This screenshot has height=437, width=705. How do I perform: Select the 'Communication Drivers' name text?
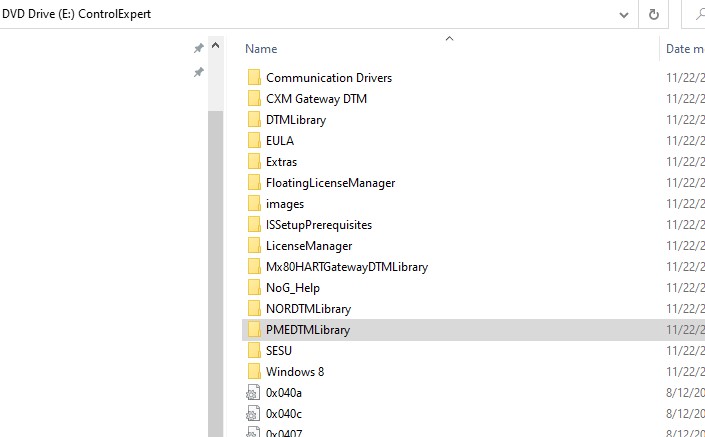pyautogui.click(x=329, y=78)
